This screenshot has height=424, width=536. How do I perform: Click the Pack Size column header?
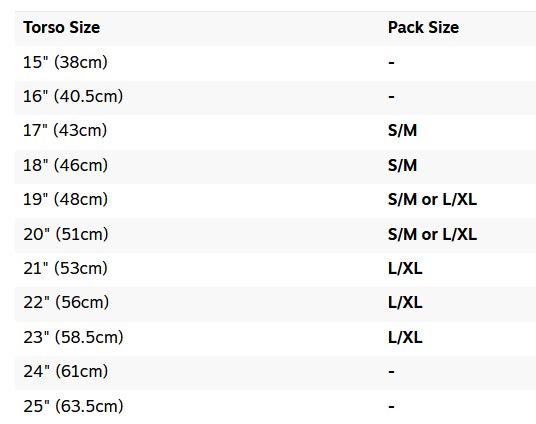coord(423,27)
